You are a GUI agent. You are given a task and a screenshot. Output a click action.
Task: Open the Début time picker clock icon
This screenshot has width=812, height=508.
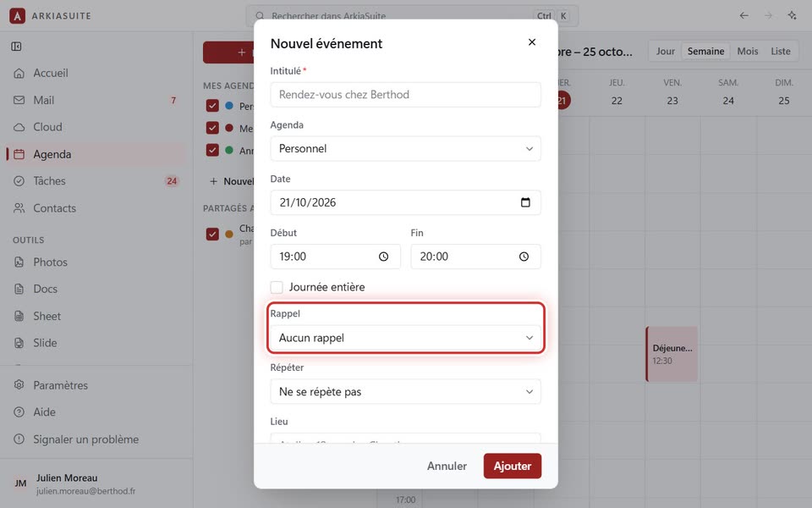pyautogui.click(x=383, y=257)
